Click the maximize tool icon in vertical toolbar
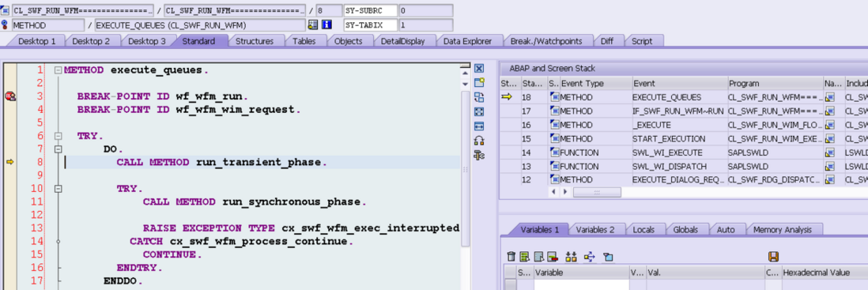The image size is (868, 290). (479, 111)
